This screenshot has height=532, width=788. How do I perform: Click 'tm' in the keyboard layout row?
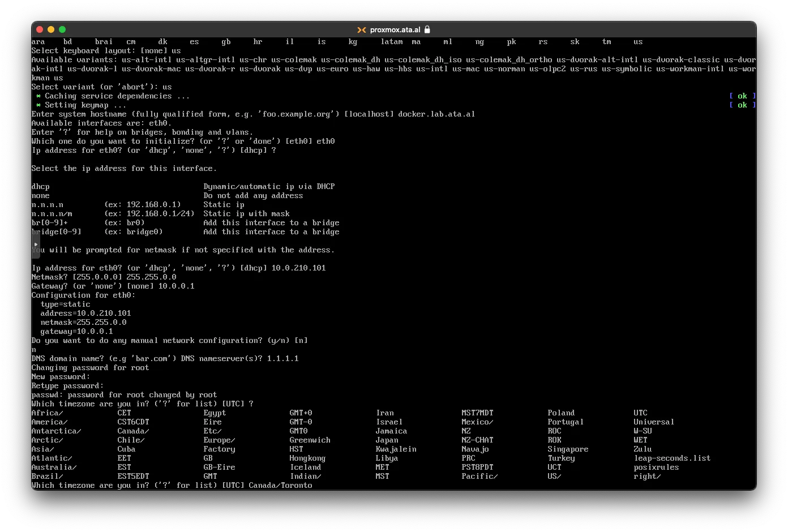(x=607, y=42)
